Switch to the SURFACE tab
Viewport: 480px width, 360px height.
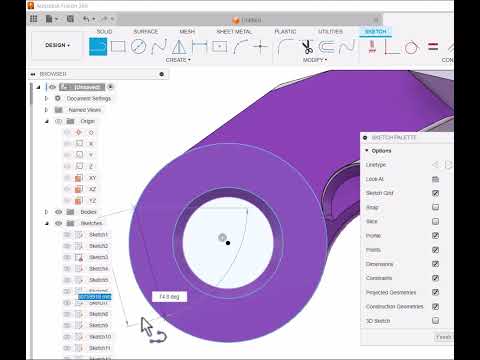(x=146, y=31)
